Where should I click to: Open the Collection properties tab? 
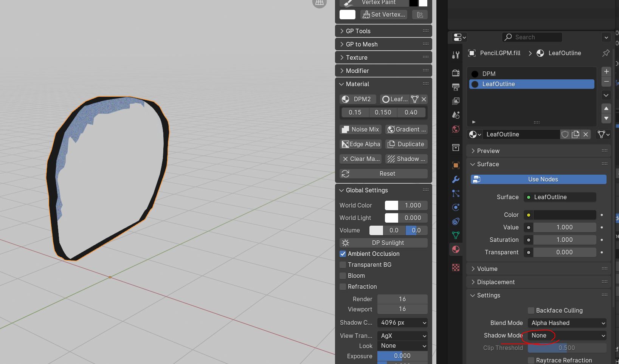[456, 147]
